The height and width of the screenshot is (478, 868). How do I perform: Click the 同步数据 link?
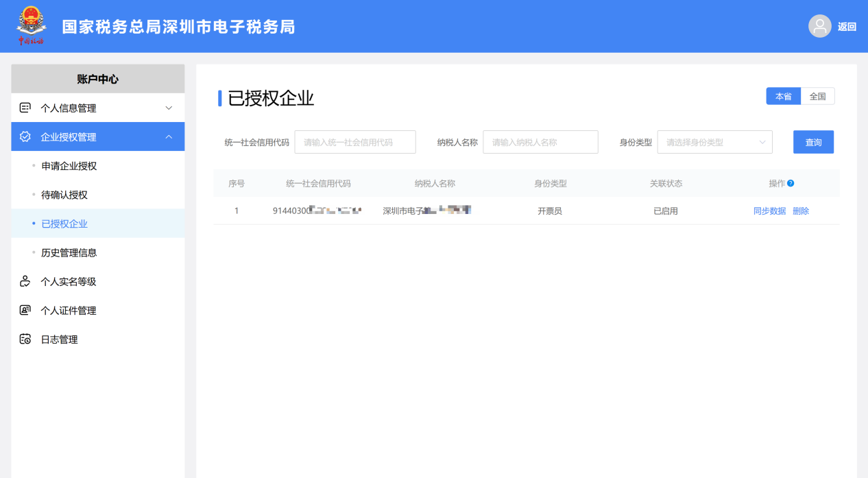pyautogui.click(x=769, y=211)
